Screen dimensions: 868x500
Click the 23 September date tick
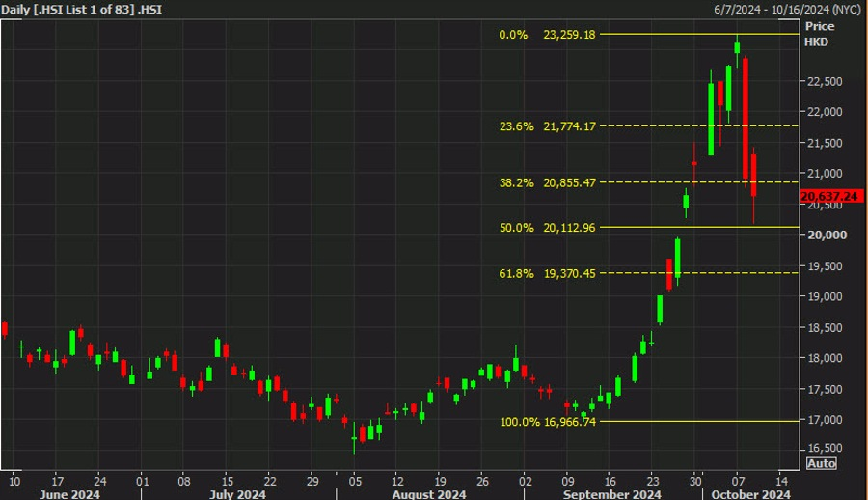coord(653,481)
